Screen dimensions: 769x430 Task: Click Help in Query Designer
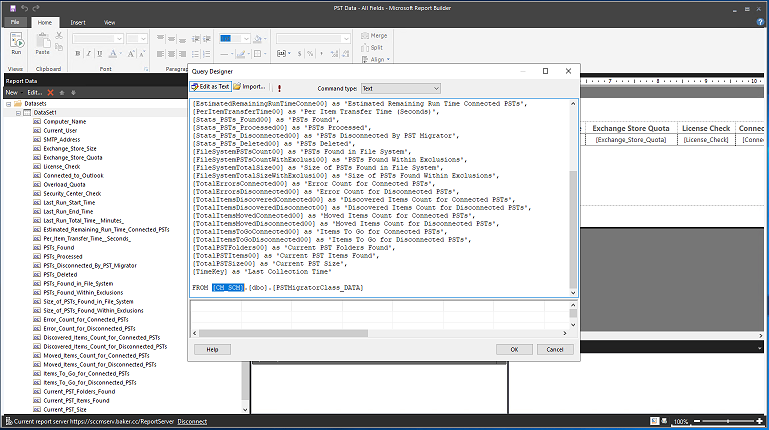pos(212,350)
